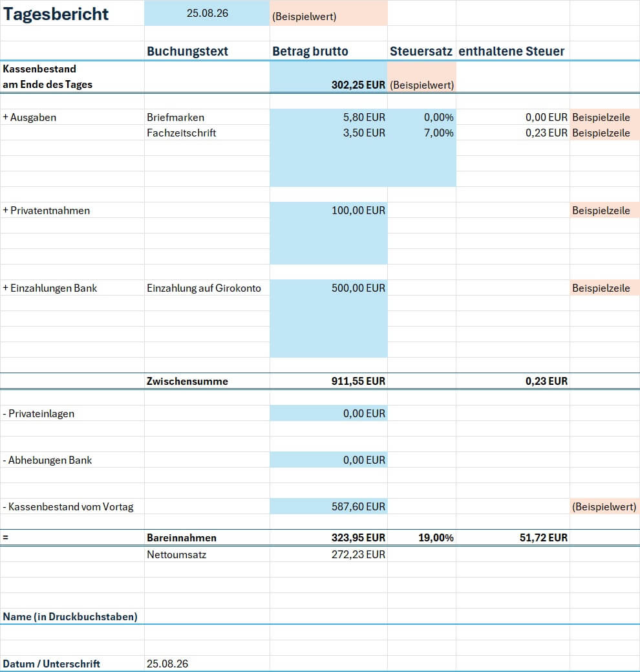Screen dimensions: 640x672
Task: Select the Bareinnahmen total 323,95 EUR
Action: pyautogui.click(x=328, y=537)
